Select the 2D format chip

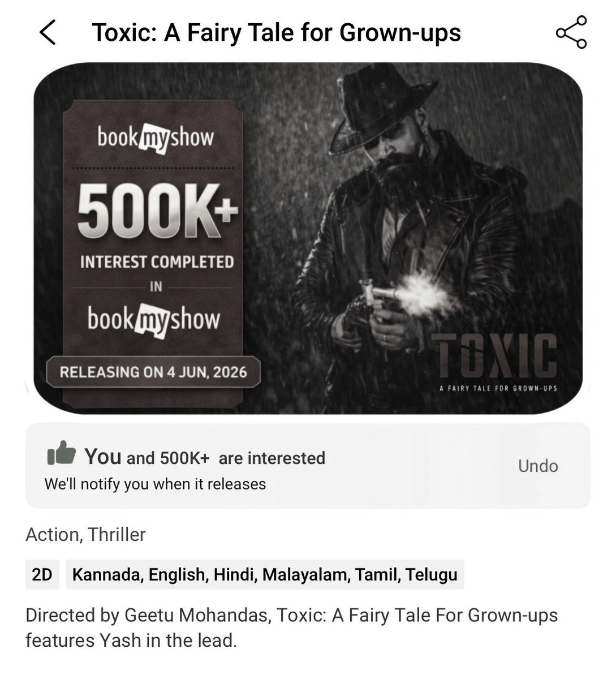coord(42,575)
